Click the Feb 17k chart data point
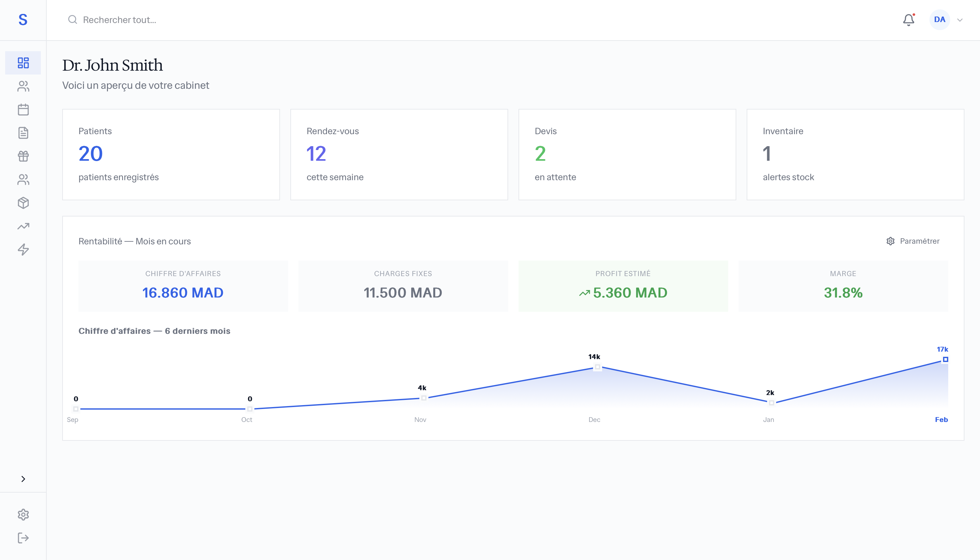The height and width of the screenshot is (560, 980). point(945,360)
